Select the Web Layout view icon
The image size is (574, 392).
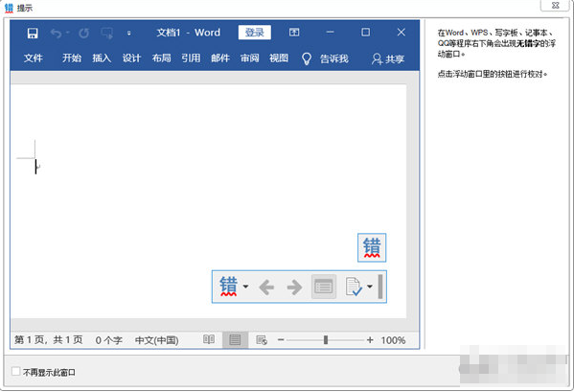click(x=262, y=340)
